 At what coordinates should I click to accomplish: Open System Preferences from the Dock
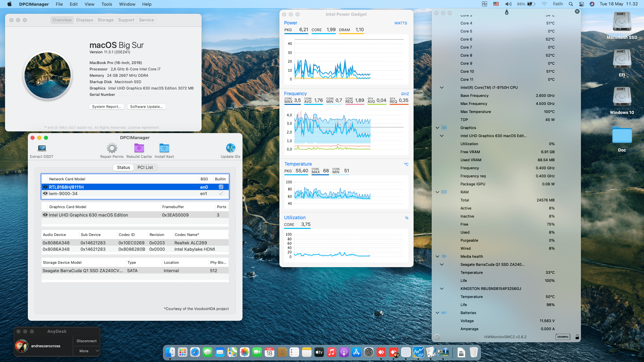tap(369, 352)
